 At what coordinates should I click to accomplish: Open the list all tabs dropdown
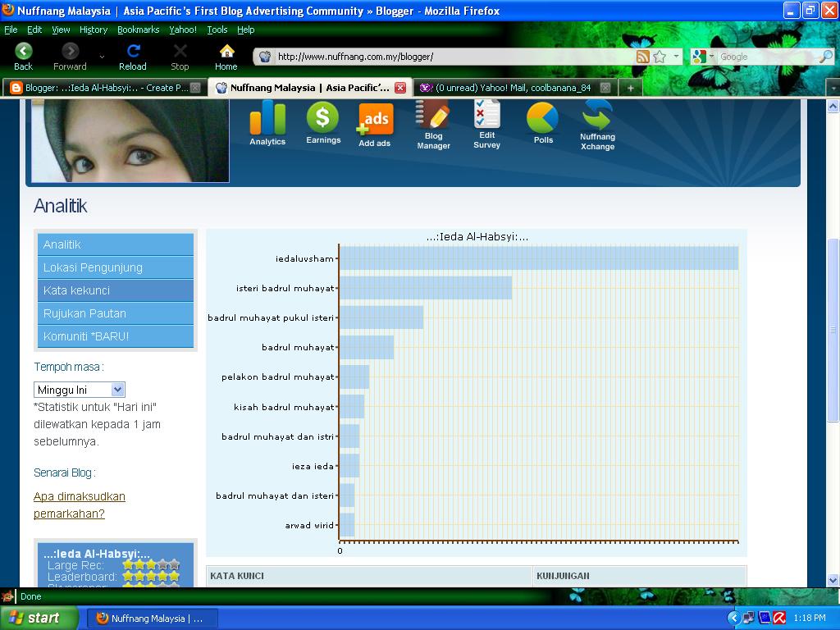pos(833,88)
